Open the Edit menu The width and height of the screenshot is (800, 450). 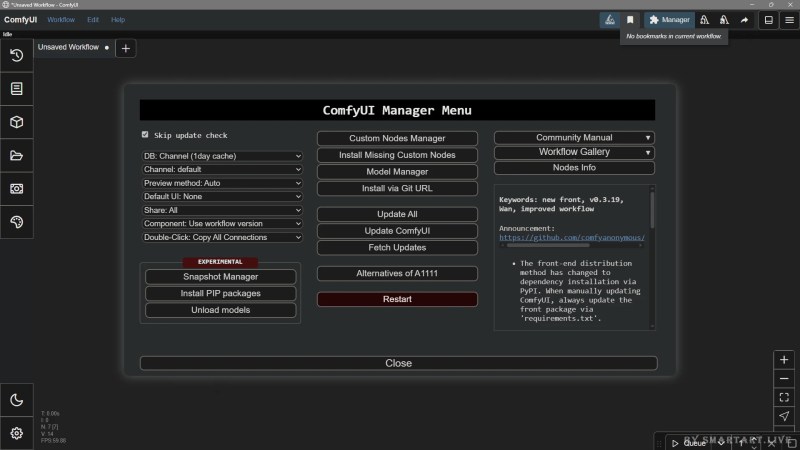(x=93, y=20)
